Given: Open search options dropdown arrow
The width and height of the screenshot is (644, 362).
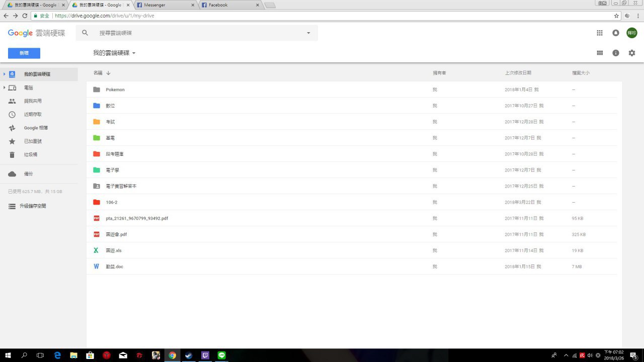Looking at the screenshot, I should [x=308, y=33].
